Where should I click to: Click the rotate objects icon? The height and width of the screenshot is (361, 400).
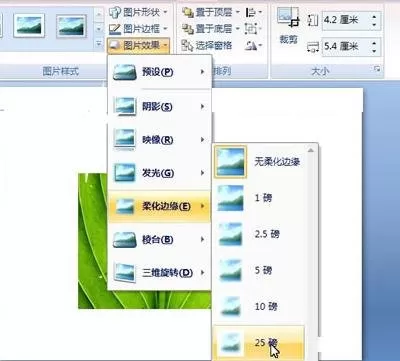(x=253, y=45)
